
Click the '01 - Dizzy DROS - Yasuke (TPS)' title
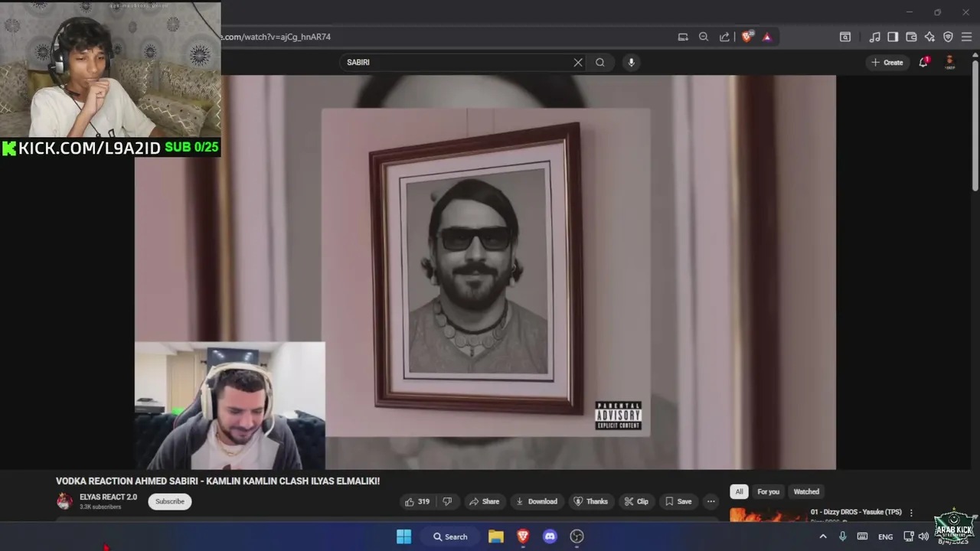[x=856, y=512]
